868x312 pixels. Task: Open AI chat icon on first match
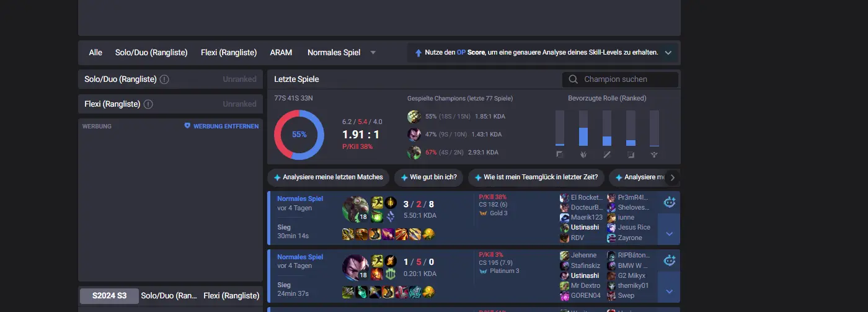[669, 202]
